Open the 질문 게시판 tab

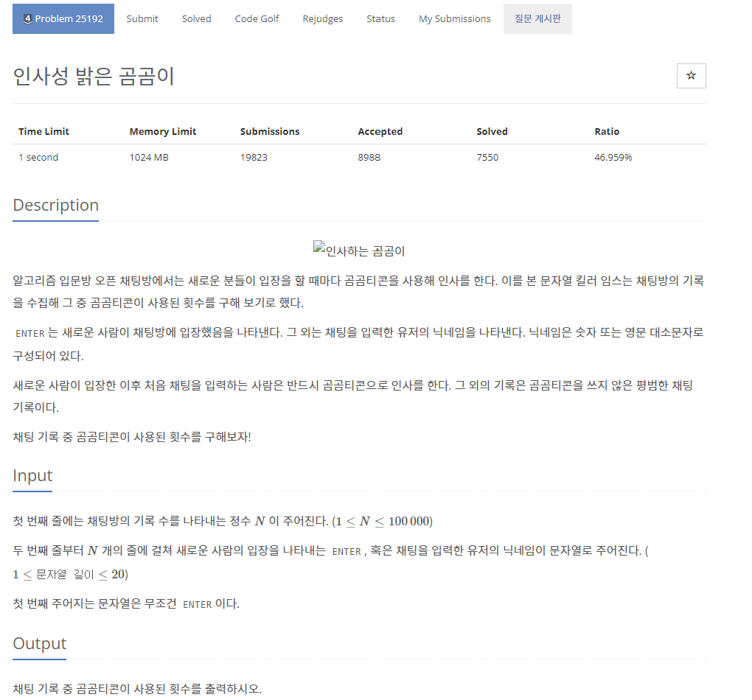[537, 18]
